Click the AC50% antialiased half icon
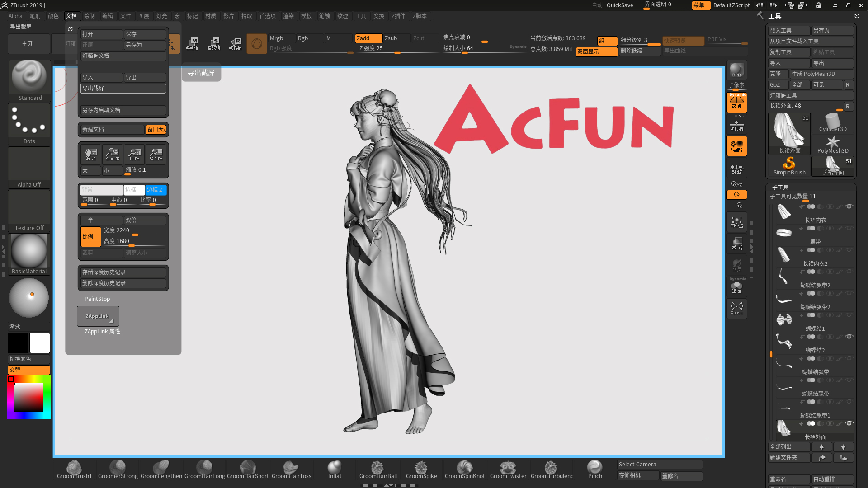The width and height of the screenshot is (868, 488). click(x=156, y=154)
